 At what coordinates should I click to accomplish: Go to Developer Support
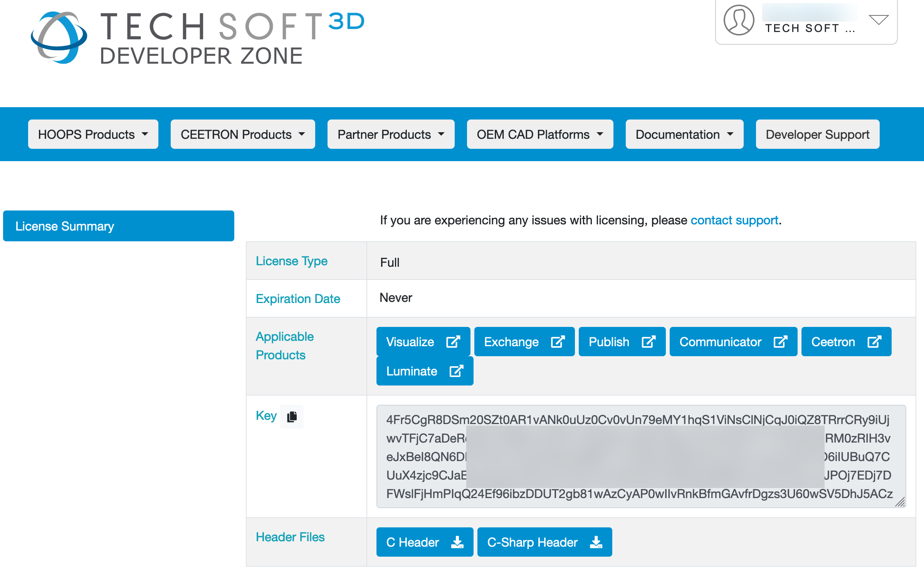(817, 134)
